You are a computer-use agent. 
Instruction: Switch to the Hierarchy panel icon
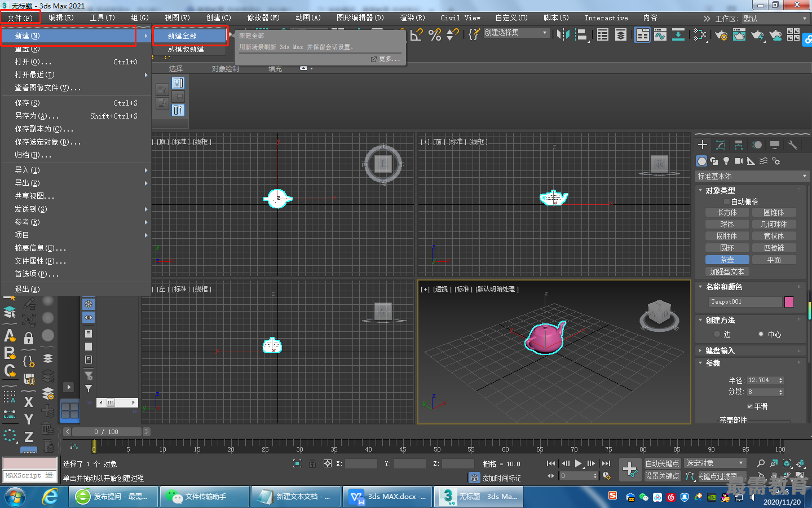point(739,145)
